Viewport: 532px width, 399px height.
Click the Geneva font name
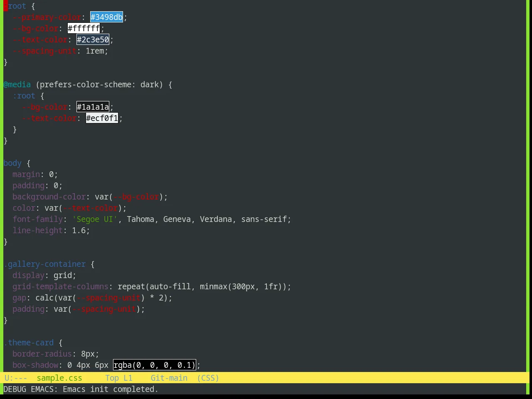click(177, 219)
